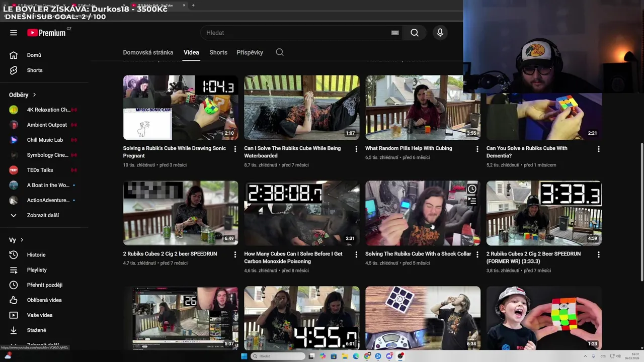This screenshot has height=362, width=644.
Task: Open options for 2 beer SPEEDRUN video
Action: [235, 254]
